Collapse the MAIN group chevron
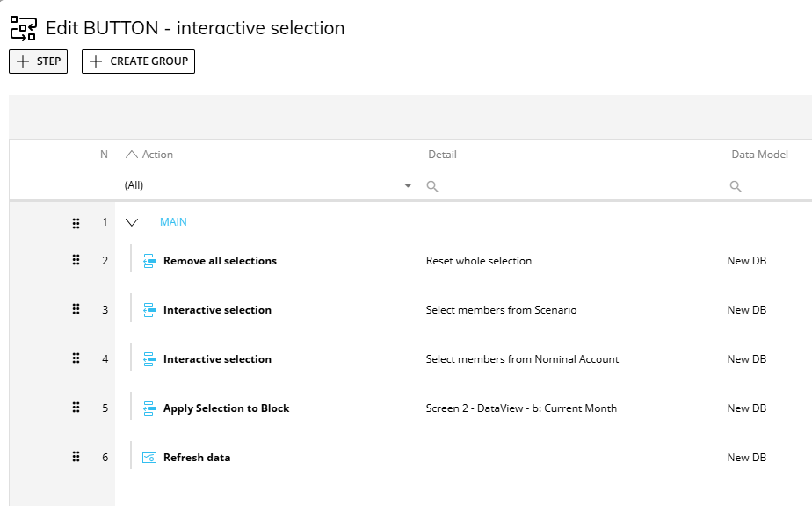 pyautogui.click(x=133, y=223)
